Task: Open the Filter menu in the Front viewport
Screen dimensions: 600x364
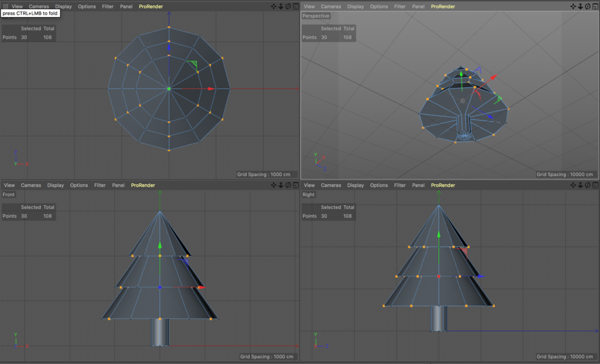Action: [100, 185]
